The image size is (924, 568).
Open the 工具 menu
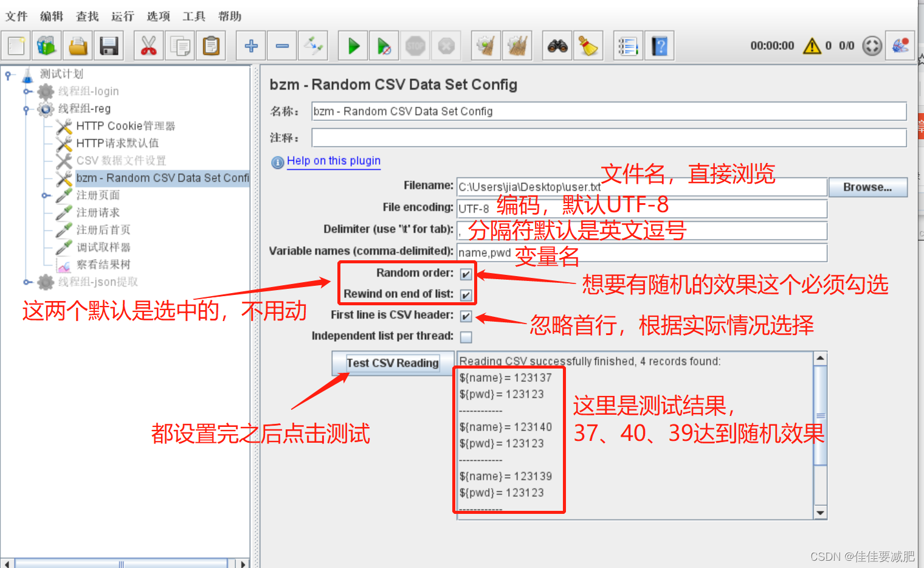coord(194,16)
